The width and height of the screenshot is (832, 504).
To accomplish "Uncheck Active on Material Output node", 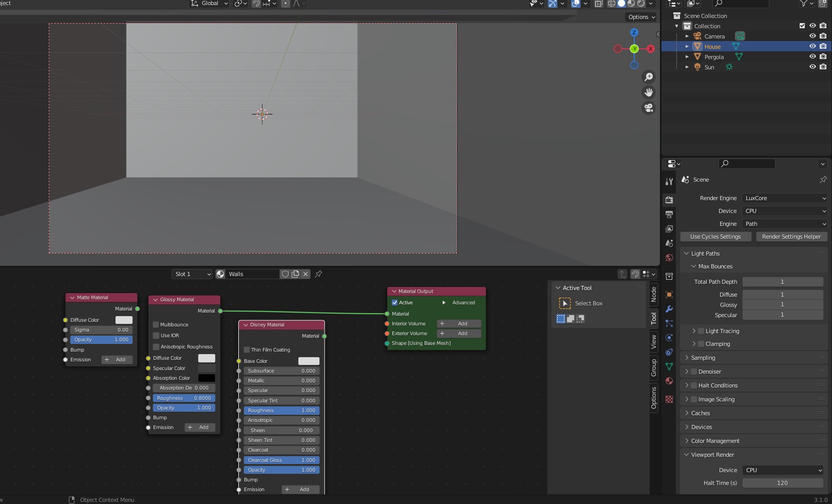I will pyautogui.click(x=395, y=303).
